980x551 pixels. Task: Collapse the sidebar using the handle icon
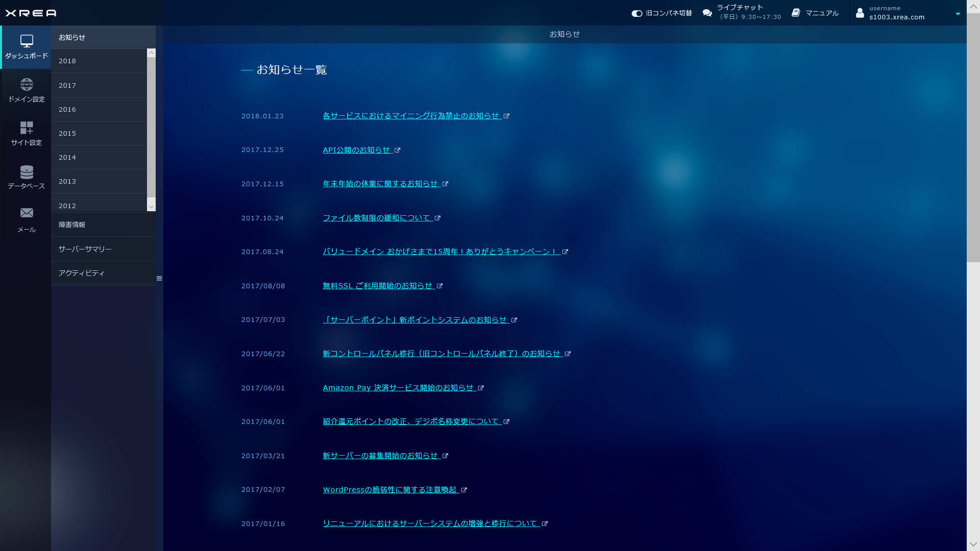point(159,279)
